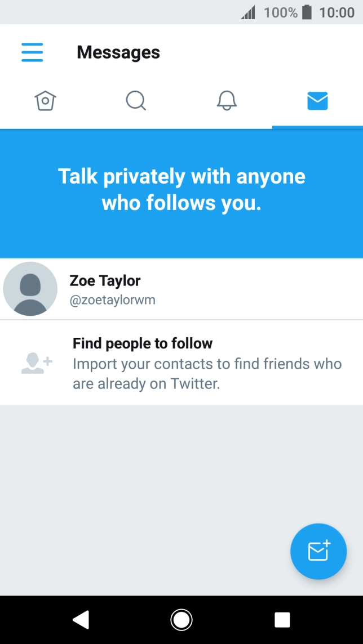Tap the 10:00 clock in status bar

(337, 12)
